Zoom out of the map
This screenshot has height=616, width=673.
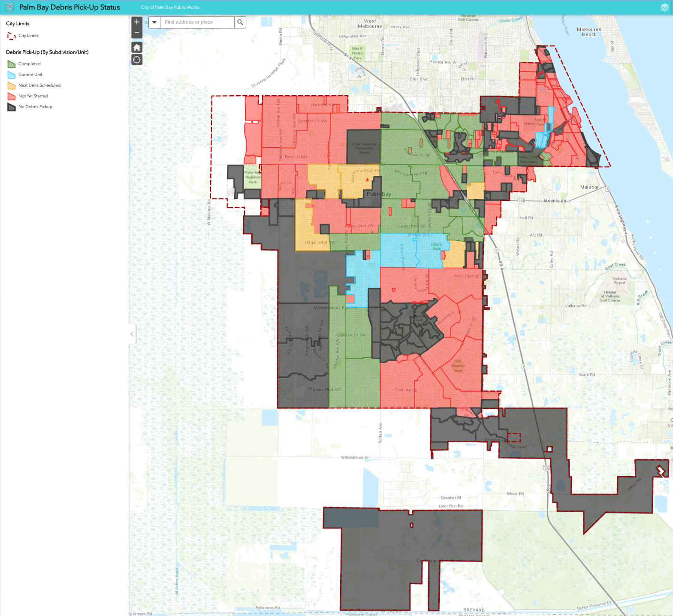click(x=137, y=33)
